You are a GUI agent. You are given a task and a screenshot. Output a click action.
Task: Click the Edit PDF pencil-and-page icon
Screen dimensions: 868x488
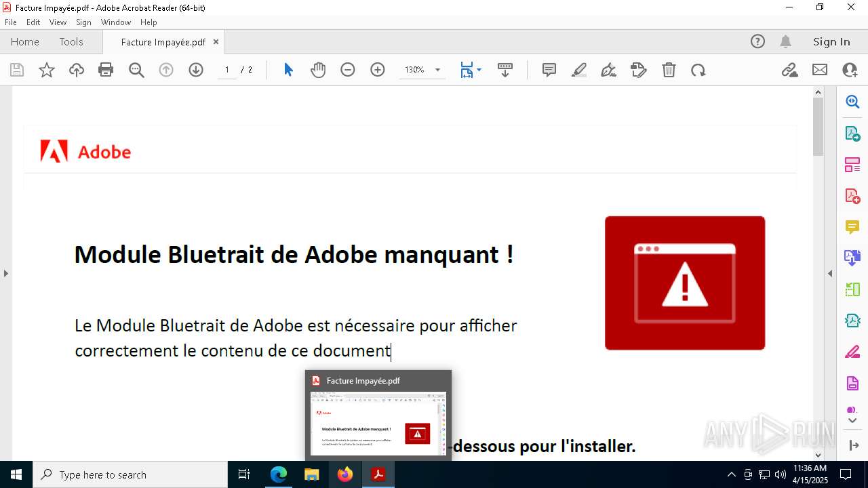pyautogui.click(x=638, y=70)
